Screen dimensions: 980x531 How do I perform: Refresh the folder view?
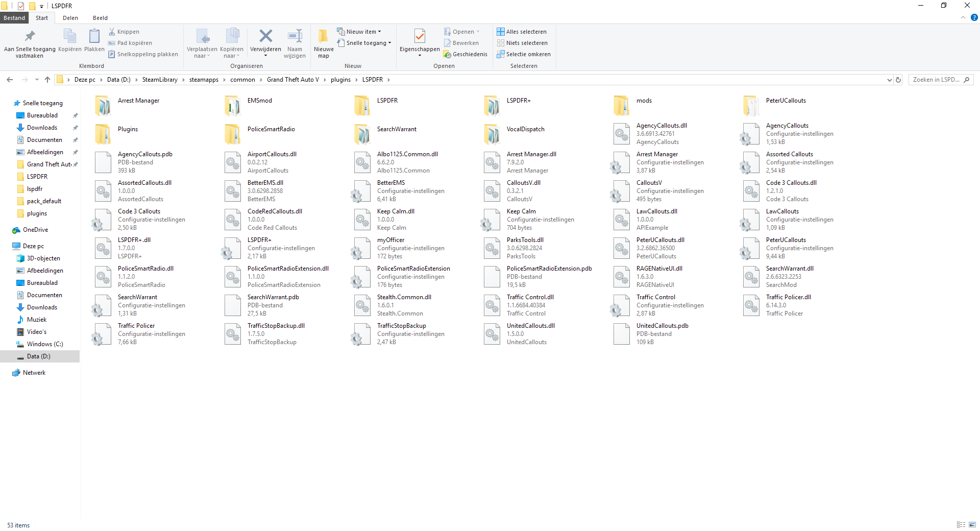(x=898, y=80)
